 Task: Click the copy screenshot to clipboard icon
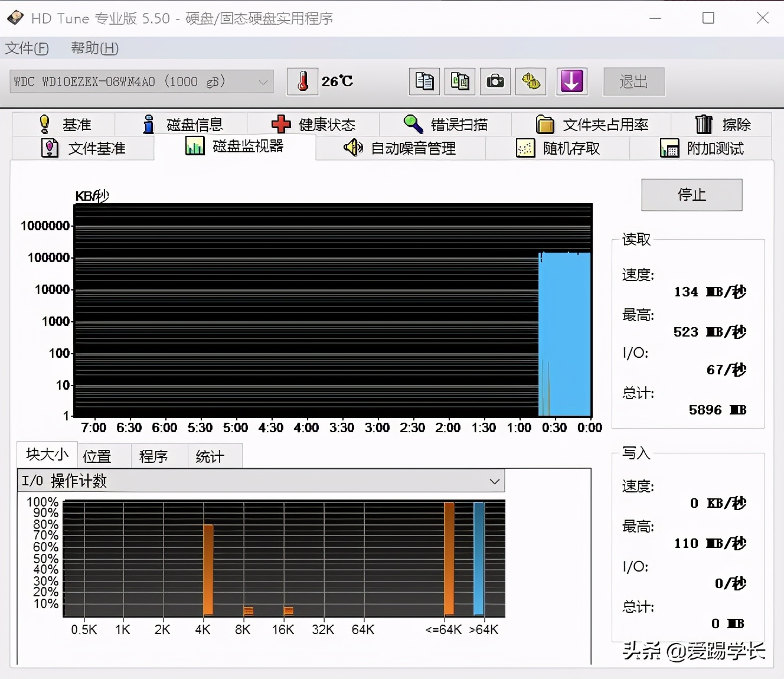(x=459, y=81)
